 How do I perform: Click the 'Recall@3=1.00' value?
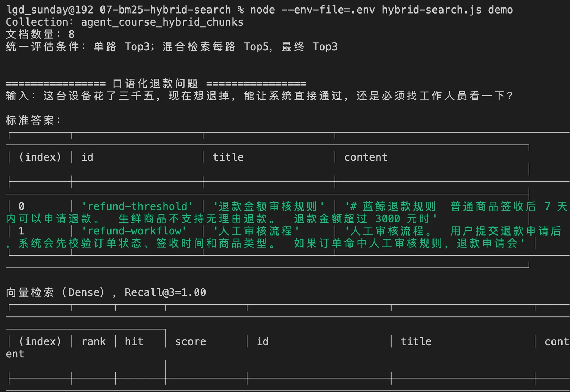click(165, 293)
